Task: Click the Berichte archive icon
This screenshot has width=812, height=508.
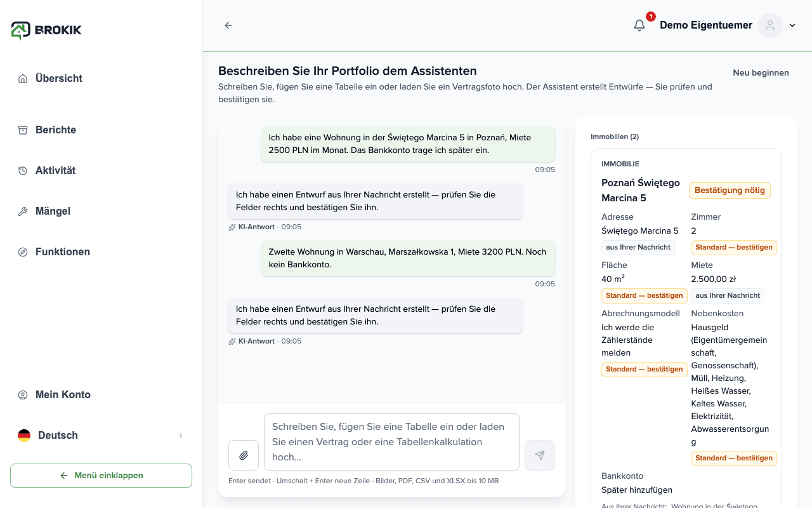Action: point(23,130)
